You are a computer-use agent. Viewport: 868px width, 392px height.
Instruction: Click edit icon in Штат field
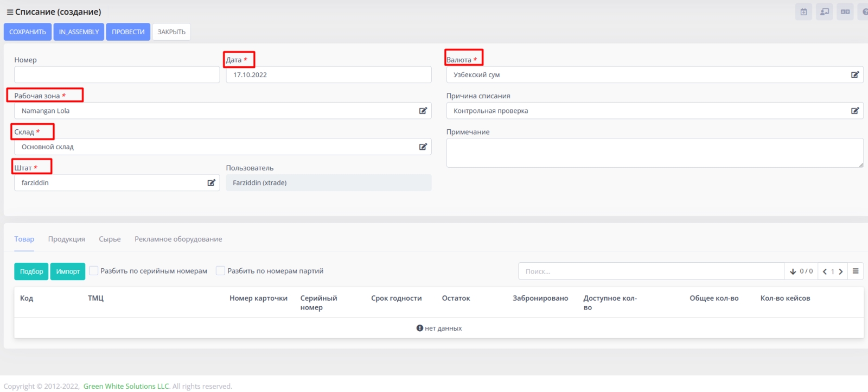click(211, 183)
